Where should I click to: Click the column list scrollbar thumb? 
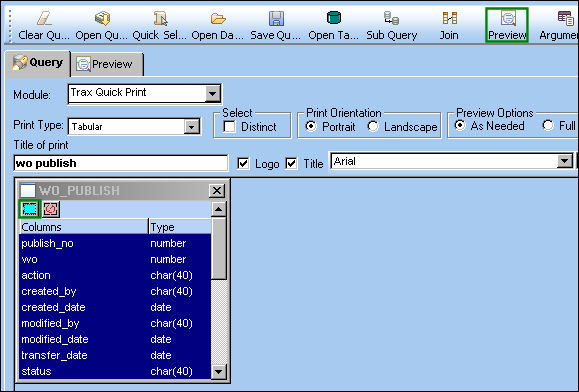click(218, 248)
